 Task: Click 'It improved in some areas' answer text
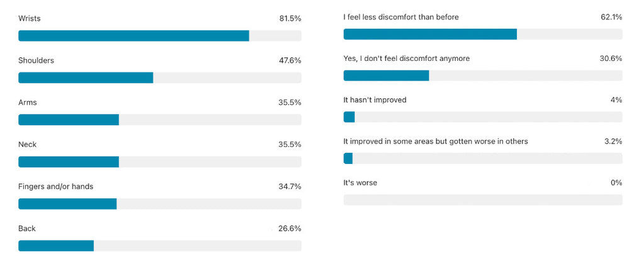(x=435, y=141)
